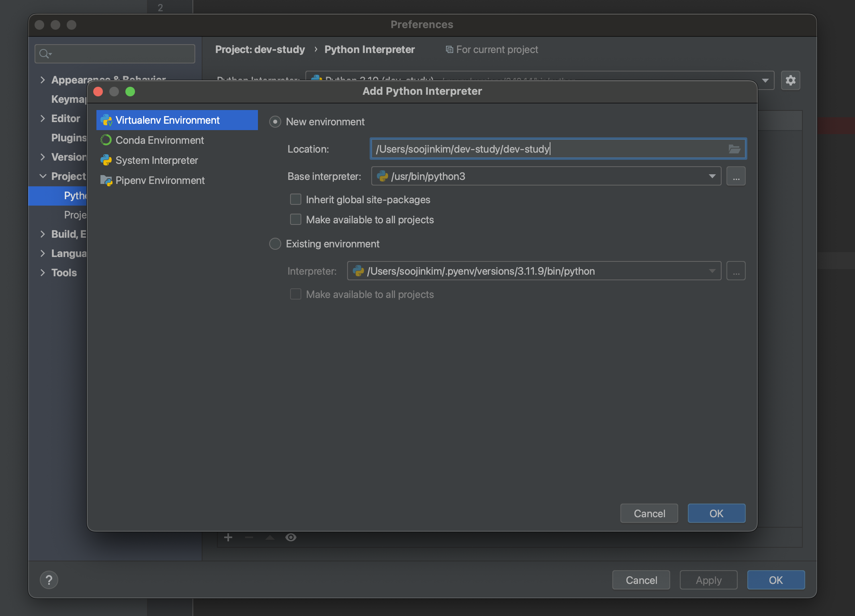Select the Virtualenv Environment option
855x616 pixels.
(x=168, y=120)
